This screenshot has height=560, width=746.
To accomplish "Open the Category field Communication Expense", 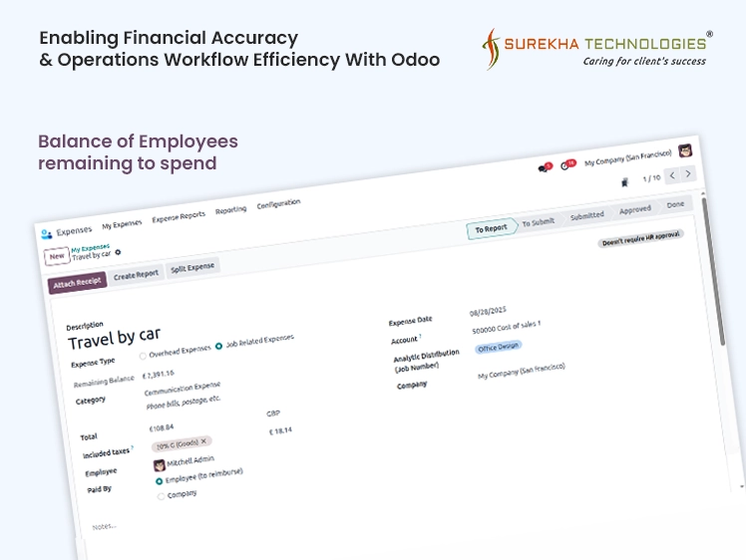I will (183, 389).
